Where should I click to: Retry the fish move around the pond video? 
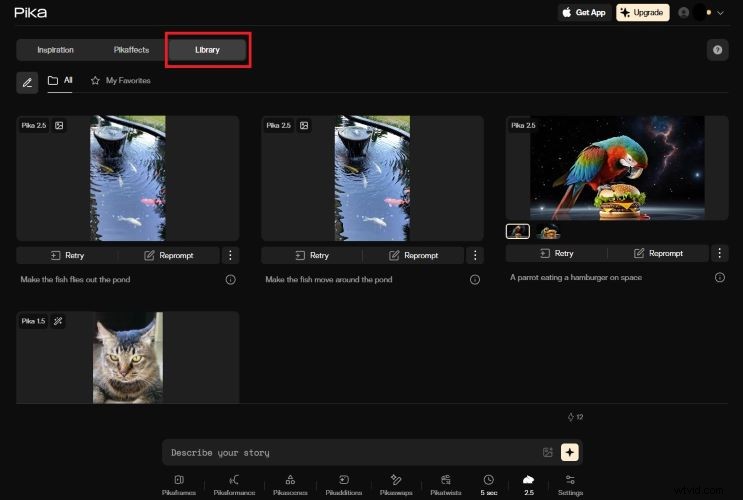(x=312, y=255)
